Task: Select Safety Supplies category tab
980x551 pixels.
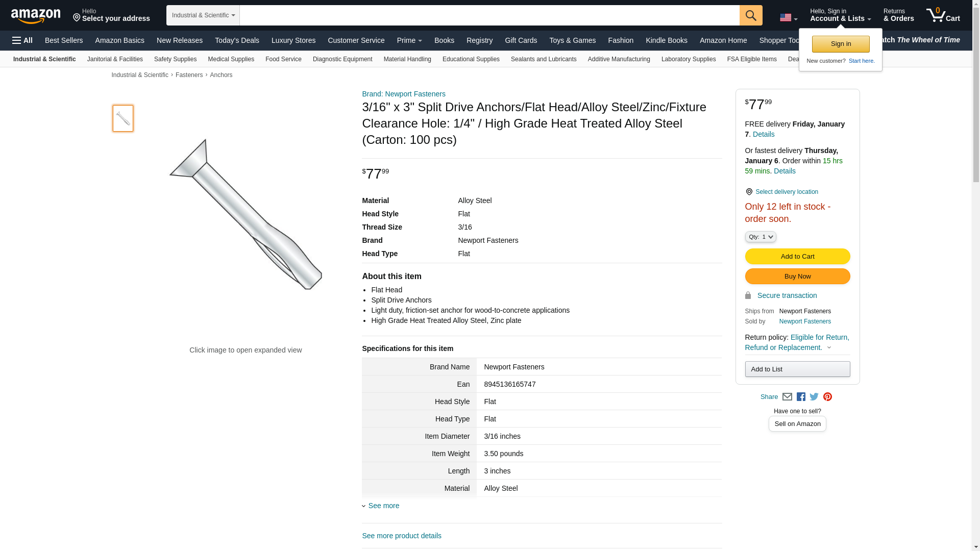Action: point(175,59)
